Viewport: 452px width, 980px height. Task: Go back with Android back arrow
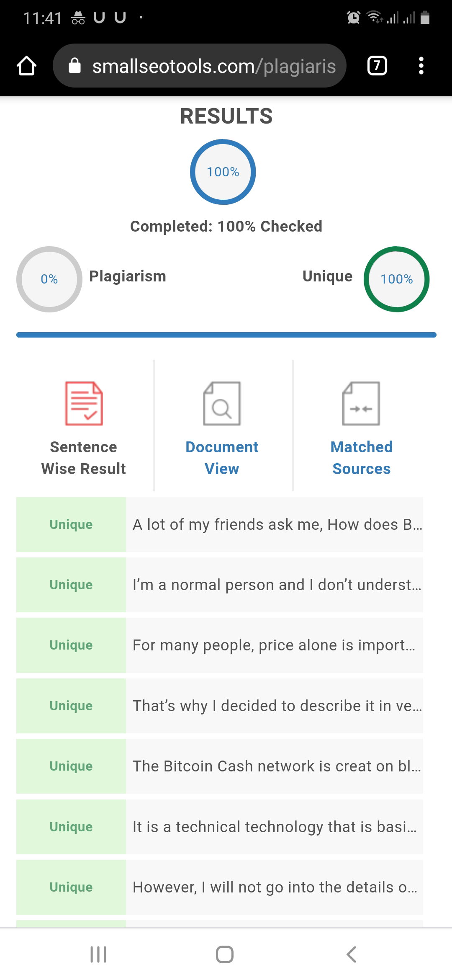352,954
